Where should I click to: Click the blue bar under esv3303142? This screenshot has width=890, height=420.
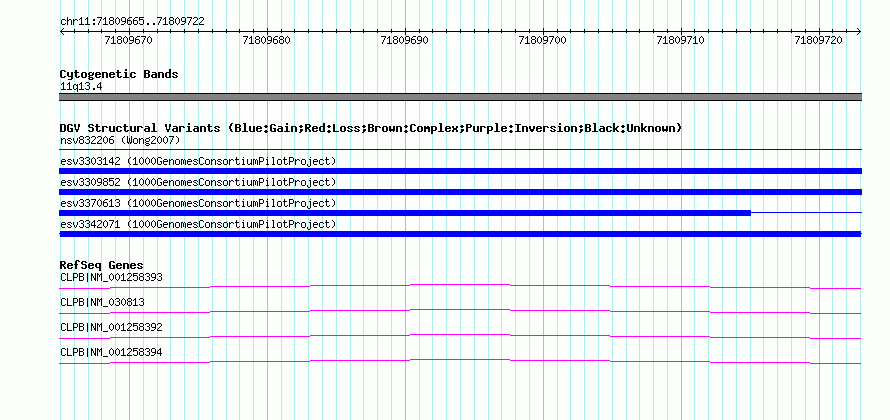pyautogui.click(x=460, y=171)
